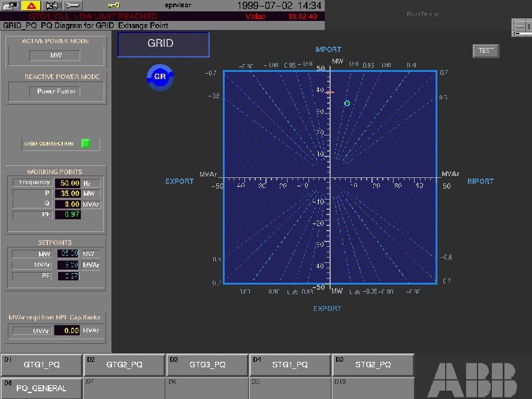Click the muted speaker alarm-silence icon
532x399 pixels.
[53, 5]
